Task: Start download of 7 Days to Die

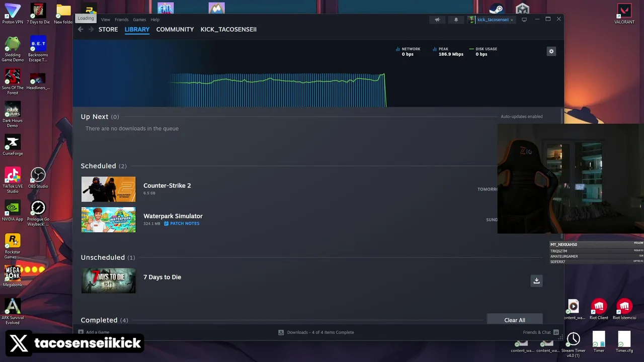Action: point(536,281)
